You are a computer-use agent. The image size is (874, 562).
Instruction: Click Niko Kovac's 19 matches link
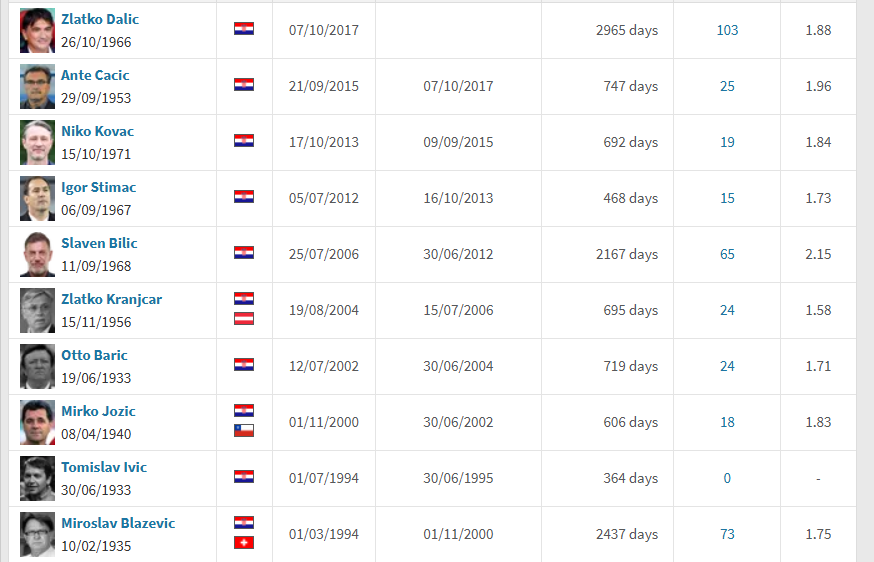pyautogui.click(x=727, y=142)
